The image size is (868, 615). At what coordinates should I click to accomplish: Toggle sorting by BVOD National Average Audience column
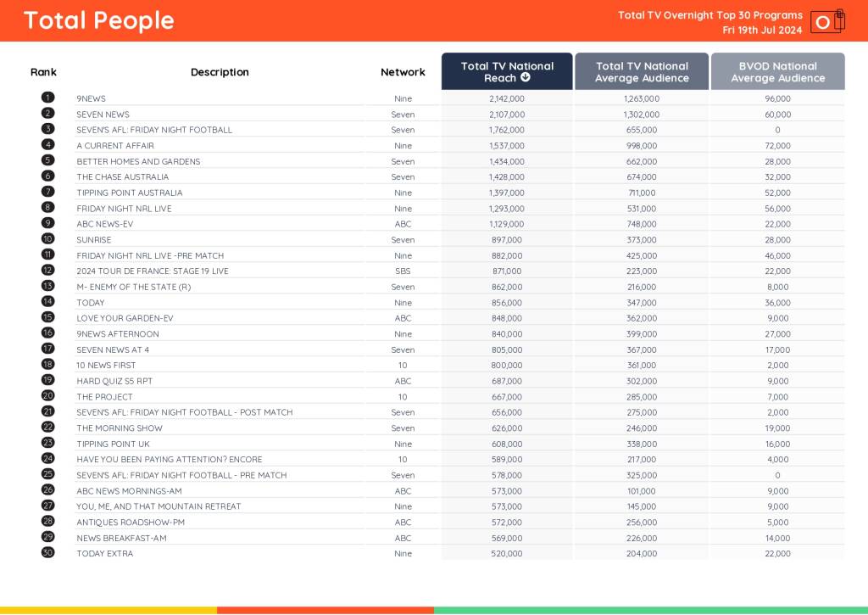(777, 71)
